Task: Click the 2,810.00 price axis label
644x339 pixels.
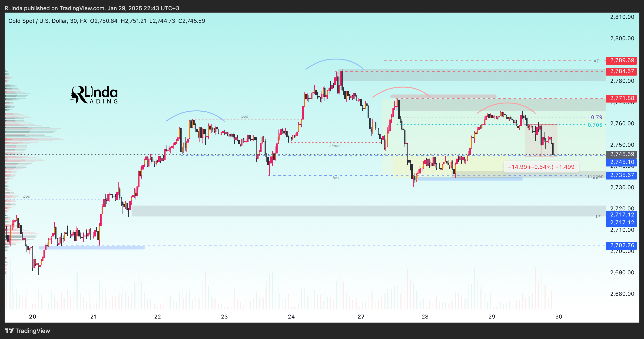Action: point(622,17)
